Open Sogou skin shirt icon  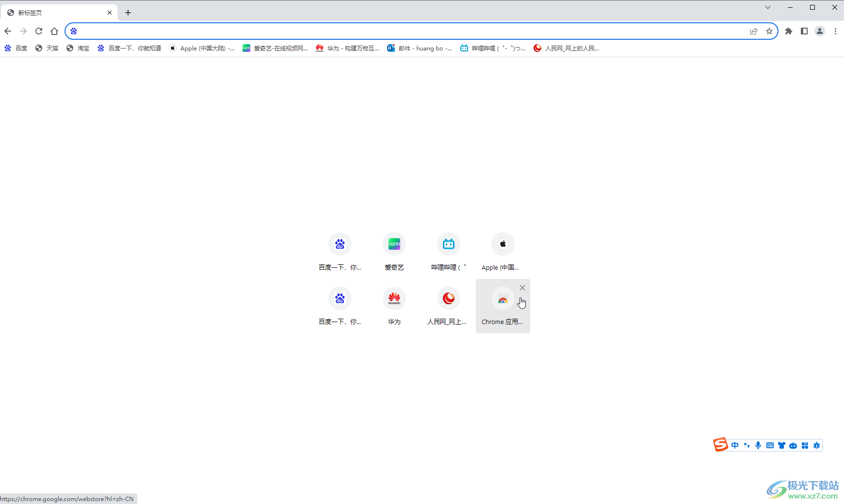[x=781, y=445]
